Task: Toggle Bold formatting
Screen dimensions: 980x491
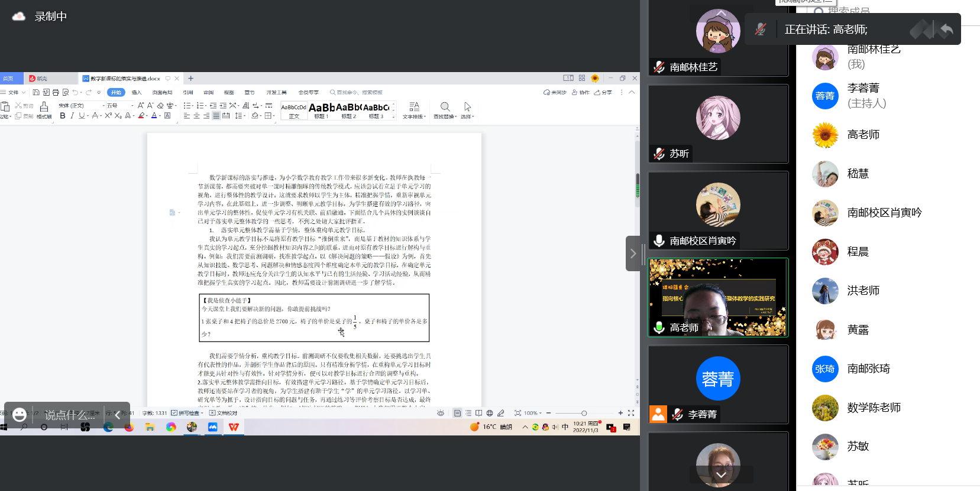Action: pyautogui.click(x=63, y=116)
